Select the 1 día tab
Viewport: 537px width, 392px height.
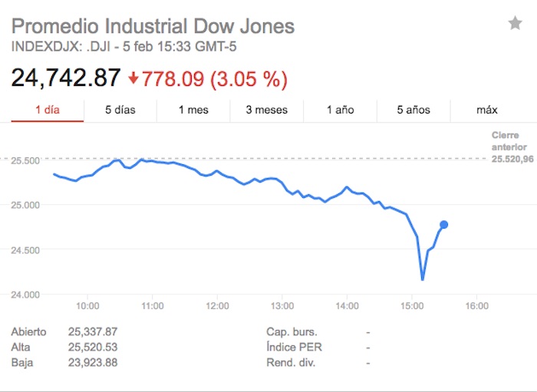tap(48, 110)
